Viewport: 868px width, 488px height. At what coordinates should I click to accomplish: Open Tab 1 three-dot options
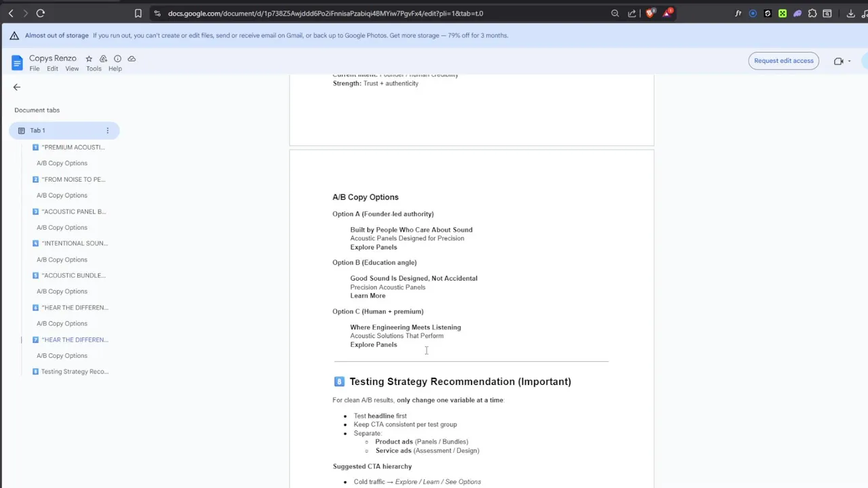[107, 130]
